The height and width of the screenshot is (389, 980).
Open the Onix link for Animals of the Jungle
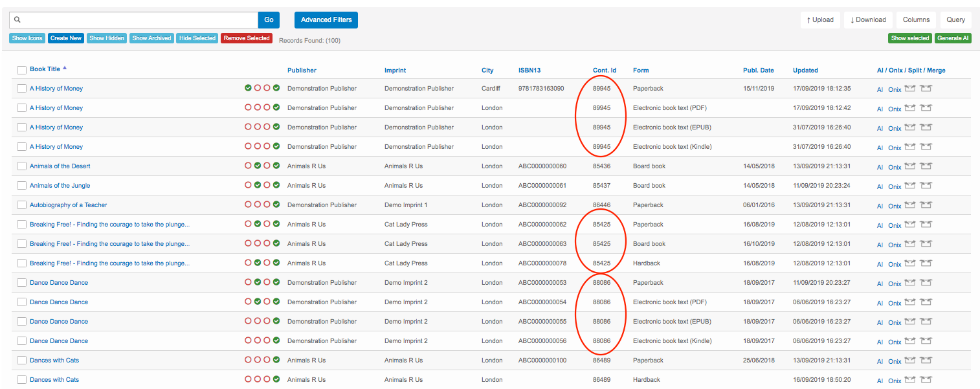point(895,186)
